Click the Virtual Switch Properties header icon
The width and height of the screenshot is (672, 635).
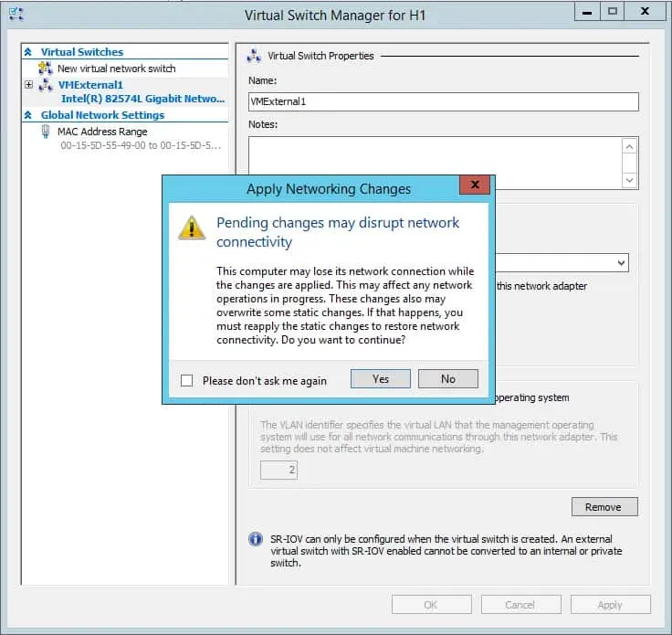(x=255, y=56)
